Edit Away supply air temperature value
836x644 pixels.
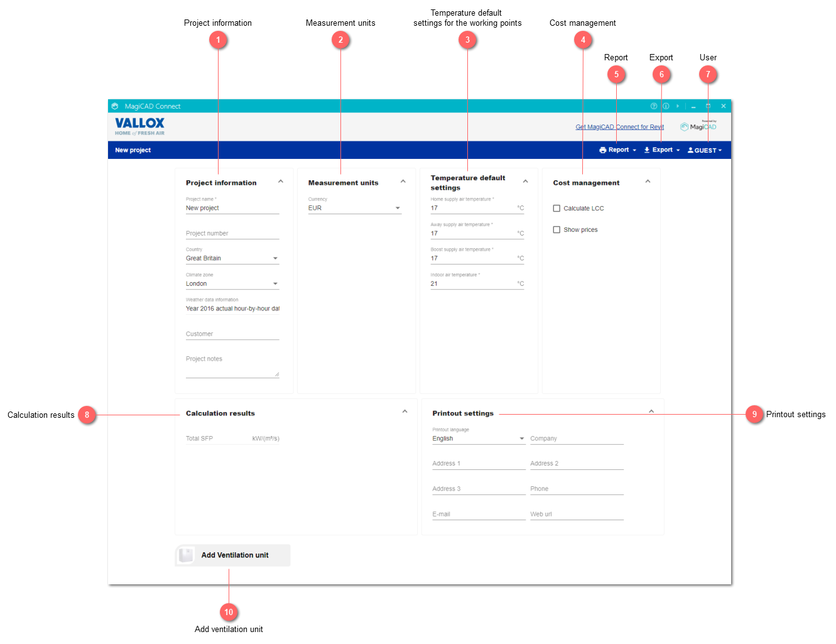coord(477,233)
